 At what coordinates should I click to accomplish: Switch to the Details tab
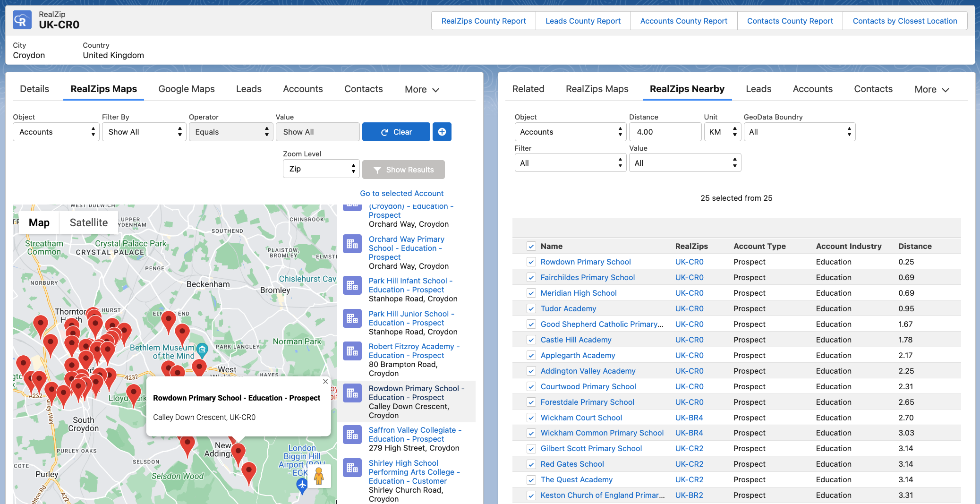34,89
